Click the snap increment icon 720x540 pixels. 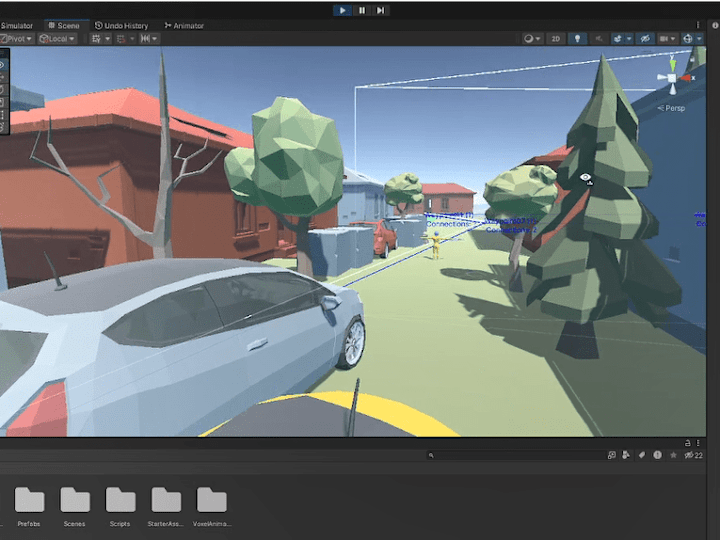[x=121, y=39]
